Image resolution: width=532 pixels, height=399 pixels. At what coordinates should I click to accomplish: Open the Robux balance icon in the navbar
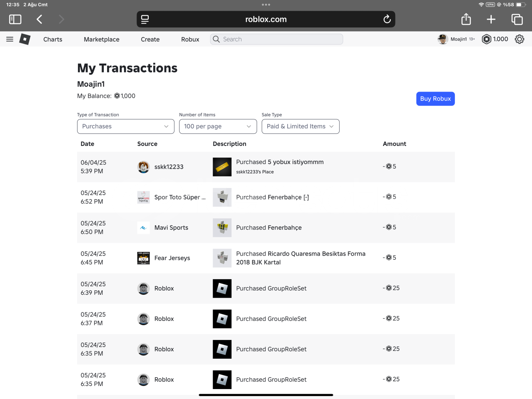[487, 39]
